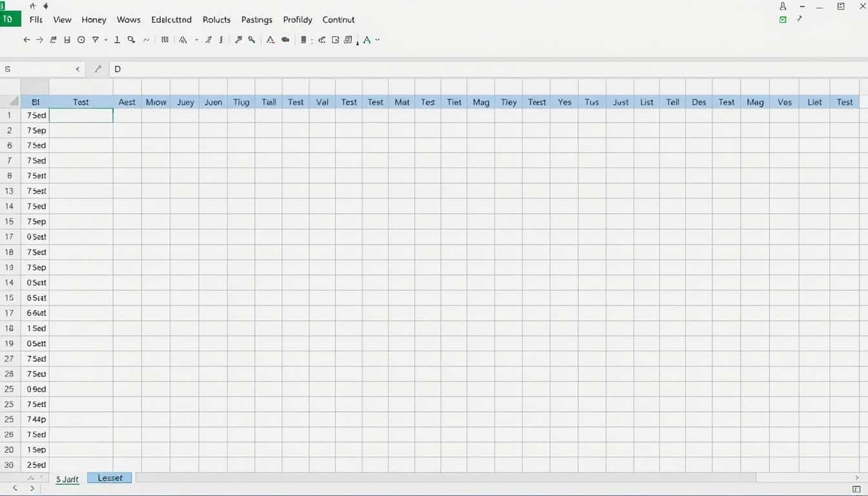Open the dropdown arrow beside the funnel icon

pos(105,40)
